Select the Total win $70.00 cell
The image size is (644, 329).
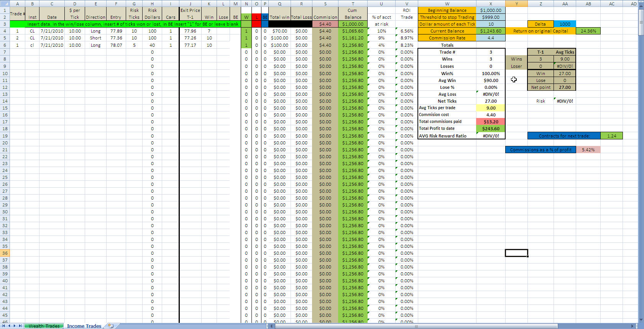click(x=279, y=31)
